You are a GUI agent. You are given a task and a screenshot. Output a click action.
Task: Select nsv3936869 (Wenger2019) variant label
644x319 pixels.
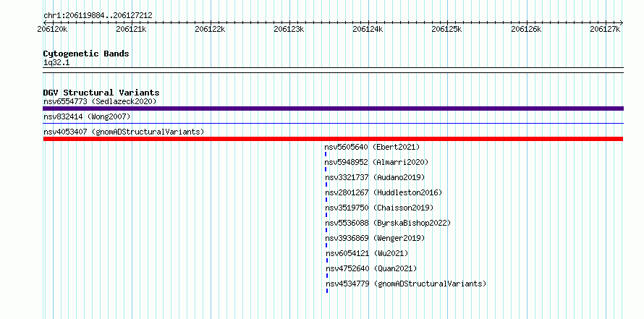(375, 238)
